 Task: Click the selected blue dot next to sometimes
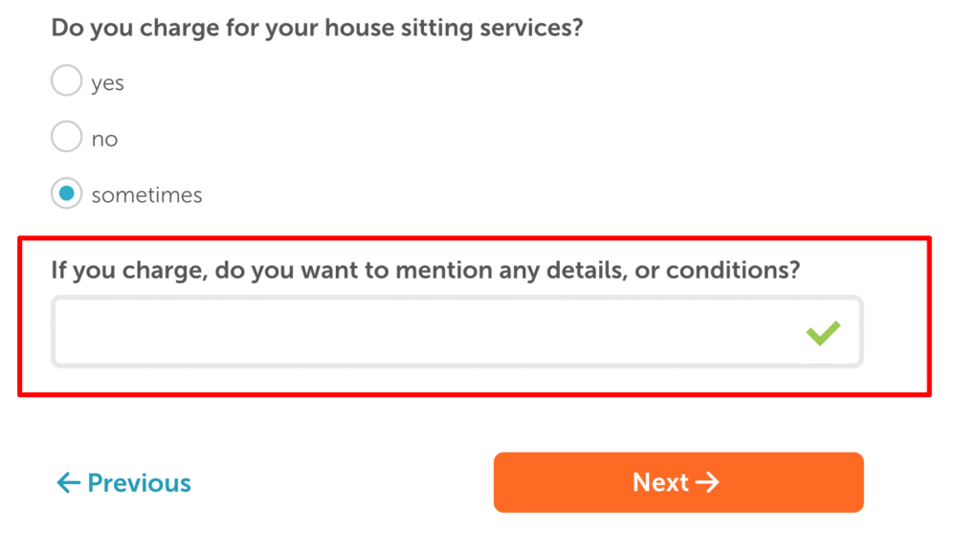pos(66,193)
